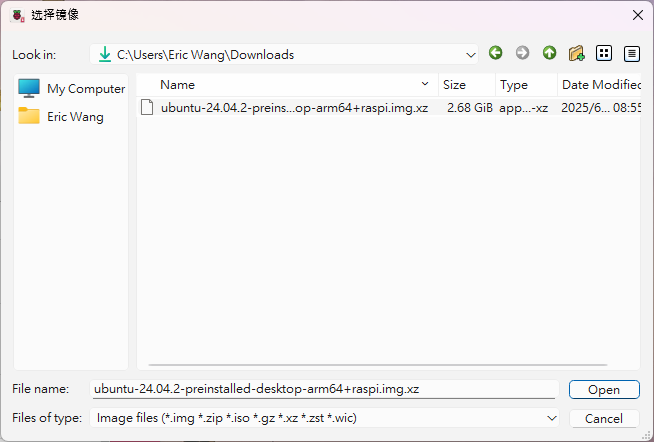The image size is (654, 442).
Task: Click the ubuntu image file icon
Action: coord(148,107)
